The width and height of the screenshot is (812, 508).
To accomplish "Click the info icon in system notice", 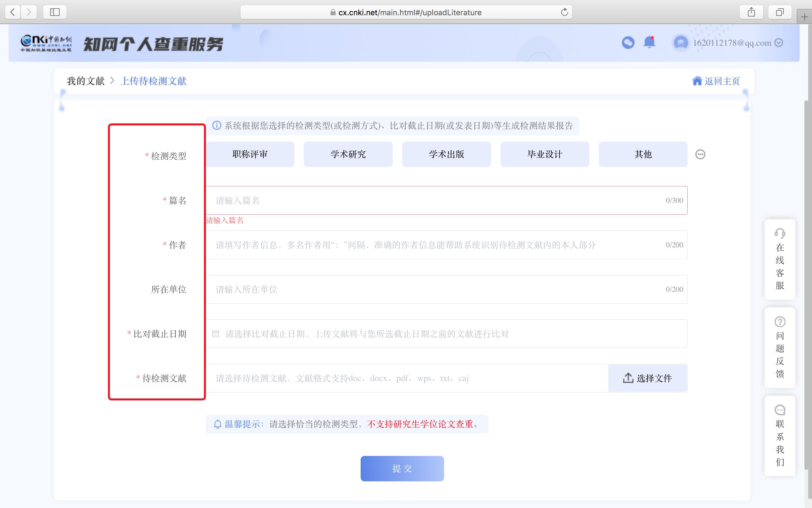I will (x=217, y=125).
